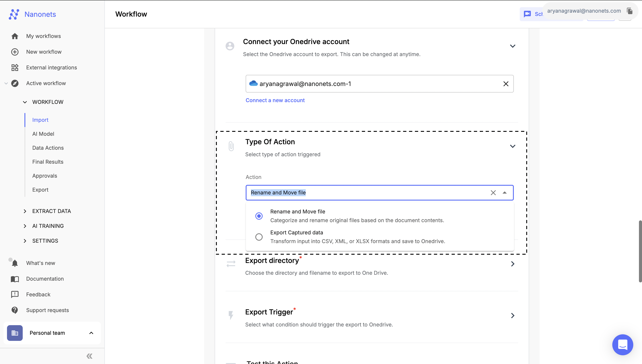
Task: Click the Feedback text link
Action: [38, 295]
